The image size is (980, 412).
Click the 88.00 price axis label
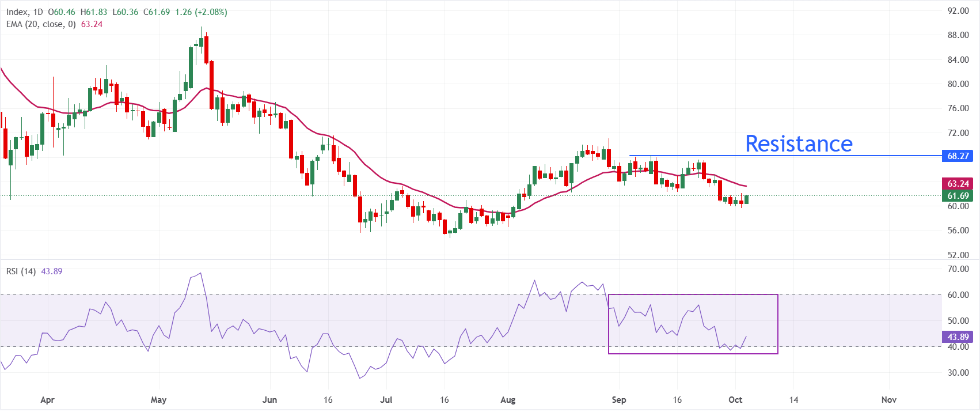(x=958, y=35)
